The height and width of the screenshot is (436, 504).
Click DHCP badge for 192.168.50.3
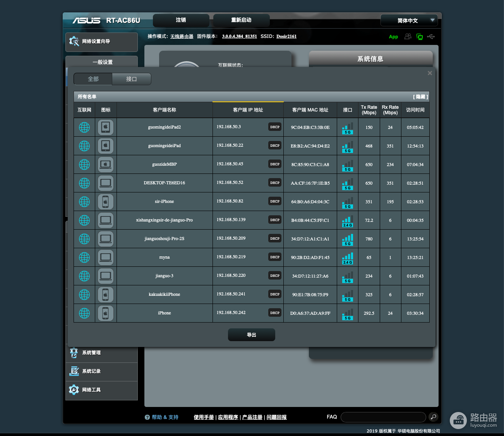tap(275, 127)
